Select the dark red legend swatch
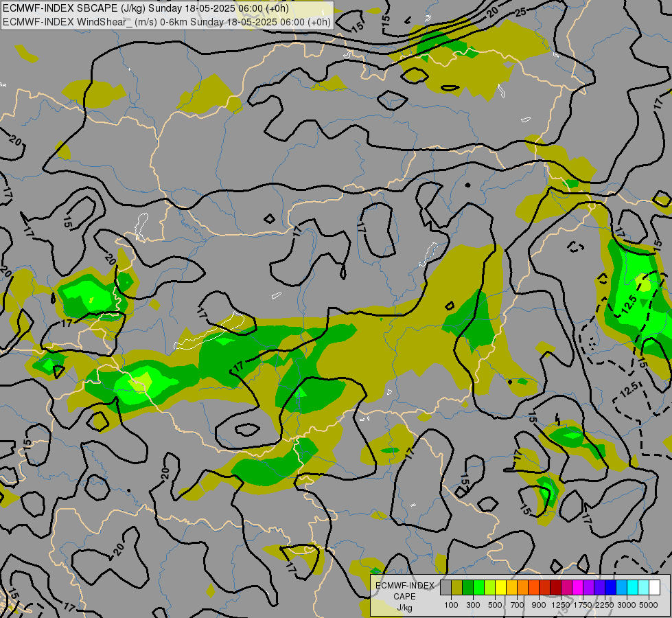 [556, 587]
